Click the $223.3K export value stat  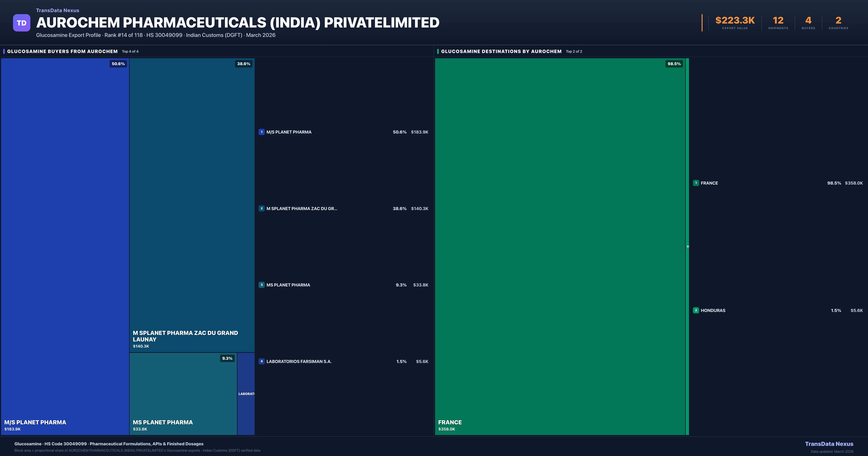735,22
